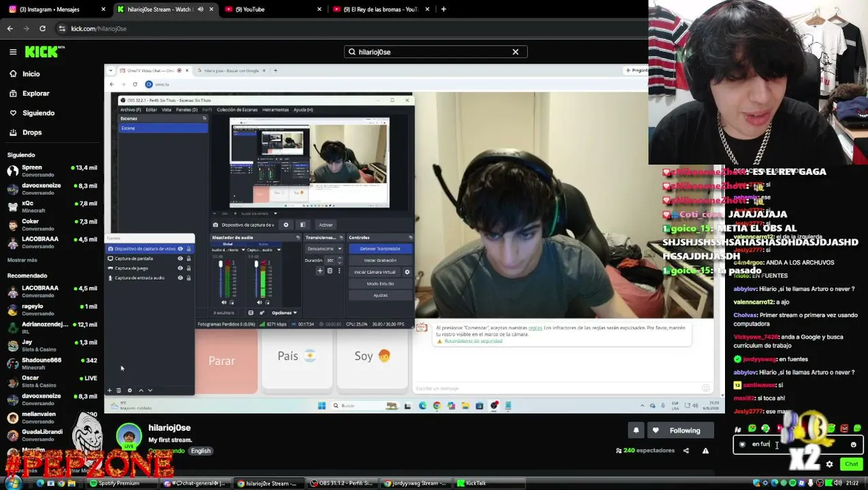
Task: Clear the Kick search field
Action: tap(515, 52)
